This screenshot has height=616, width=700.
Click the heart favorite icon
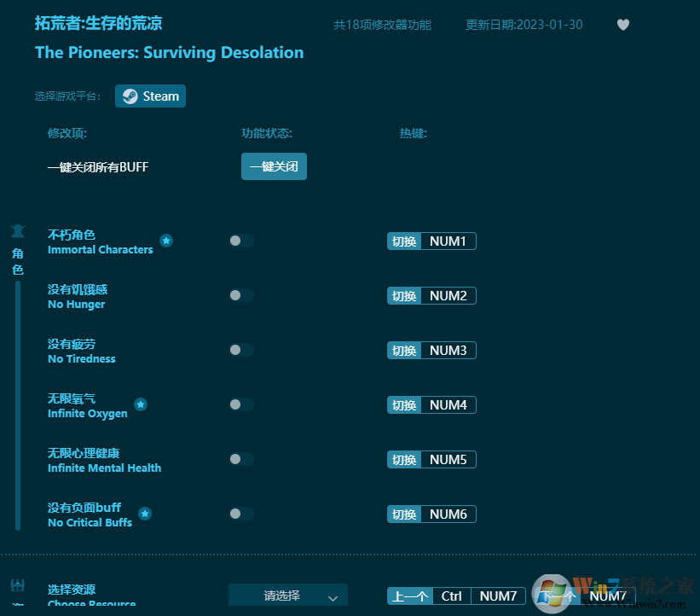tap(622, 25)
